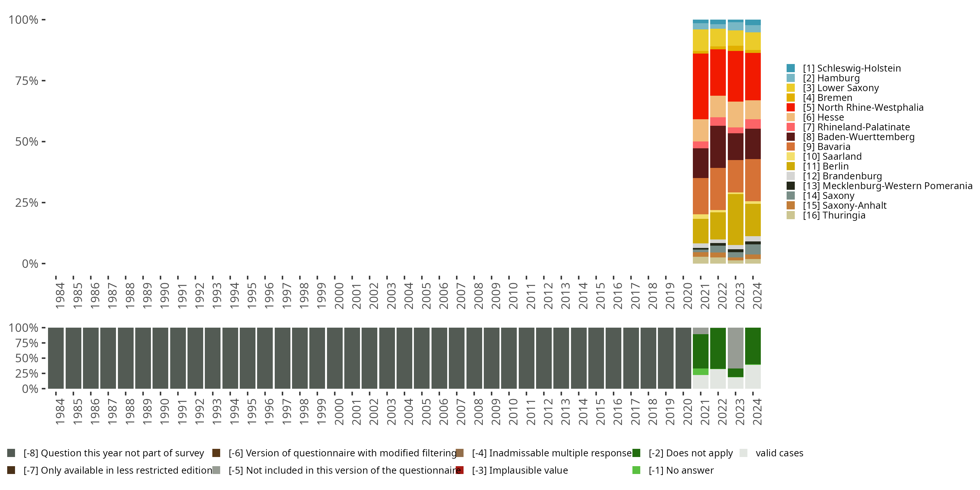Click the 2024 stacked bar in top chart
980x490 pixels.
click(x=753, y=141)
